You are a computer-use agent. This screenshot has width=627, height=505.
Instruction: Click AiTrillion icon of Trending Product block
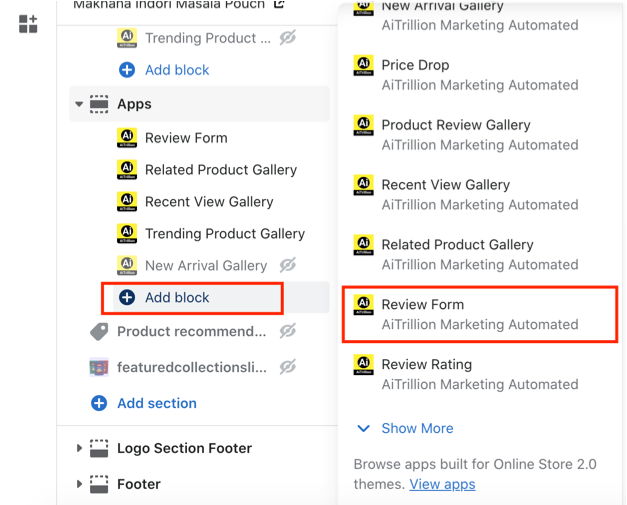127,38
